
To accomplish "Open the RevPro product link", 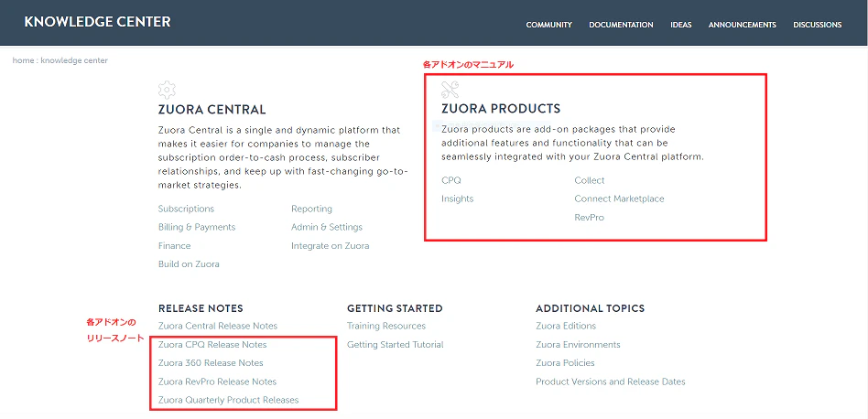I will [x=590, y=218].
